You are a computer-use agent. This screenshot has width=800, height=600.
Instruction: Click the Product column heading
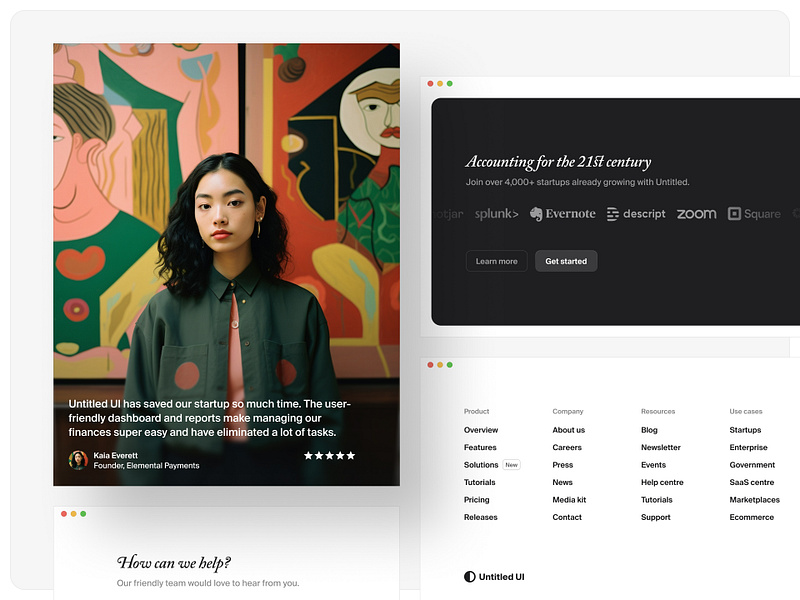click(476, 411)
